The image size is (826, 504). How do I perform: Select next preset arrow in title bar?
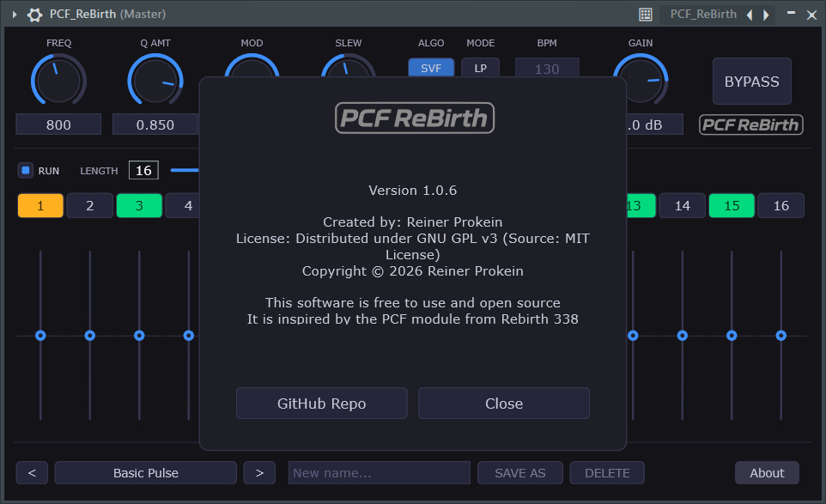click(766, 15)
